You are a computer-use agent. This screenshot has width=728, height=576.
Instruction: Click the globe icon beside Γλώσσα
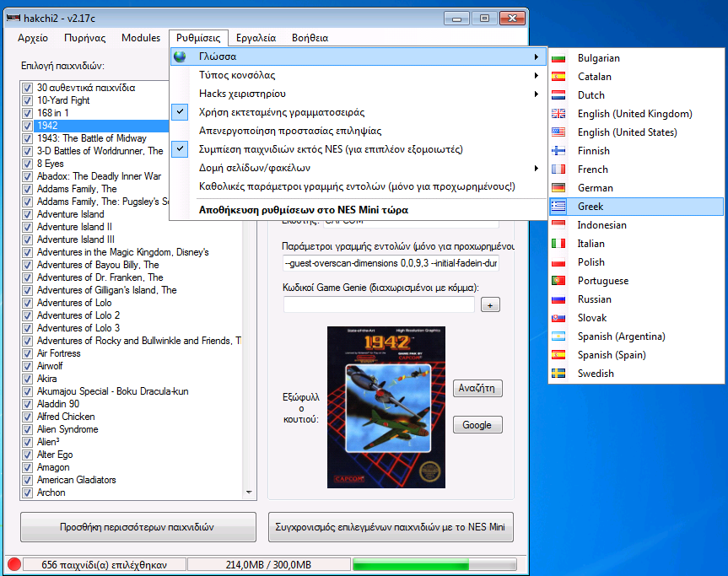(x=180, y=57)
